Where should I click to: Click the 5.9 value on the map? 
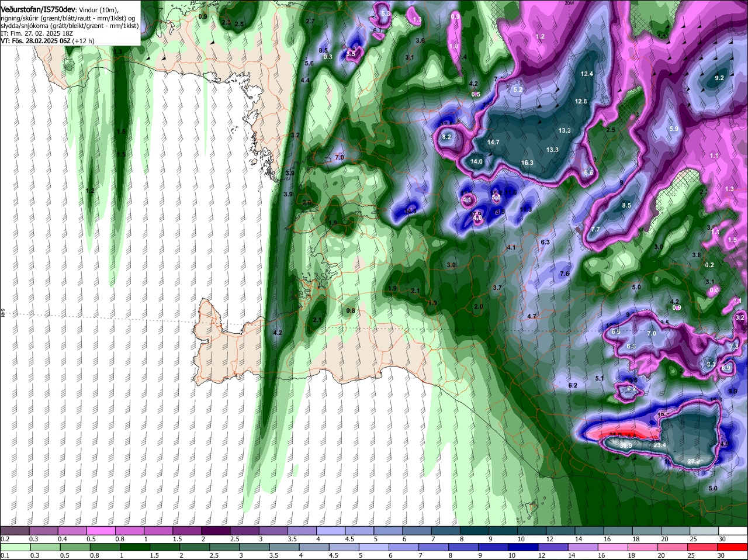[x=674, y=129]
